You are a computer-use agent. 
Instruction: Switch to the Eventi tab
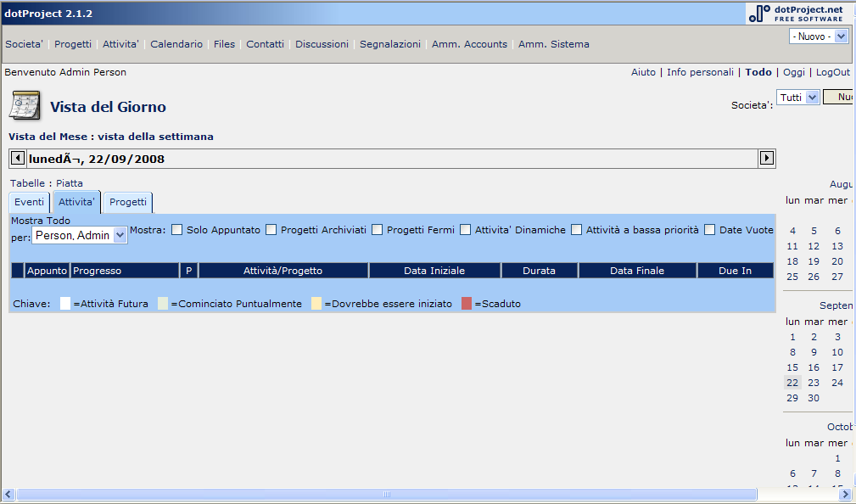point(30,203)
